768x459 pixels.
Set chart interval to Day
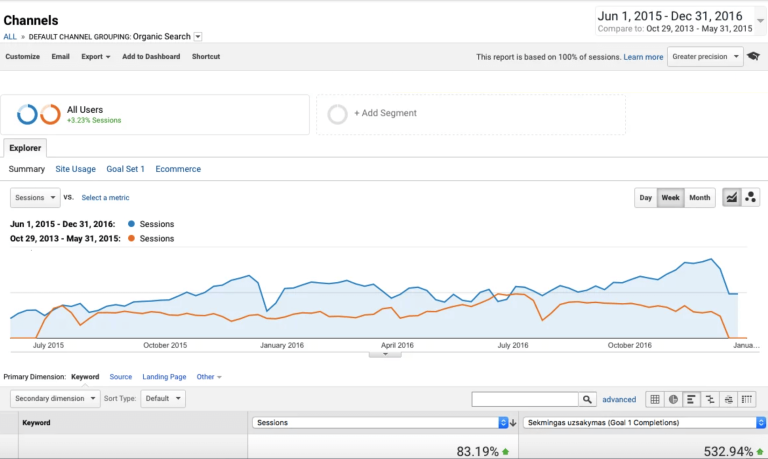click(646, 198)
